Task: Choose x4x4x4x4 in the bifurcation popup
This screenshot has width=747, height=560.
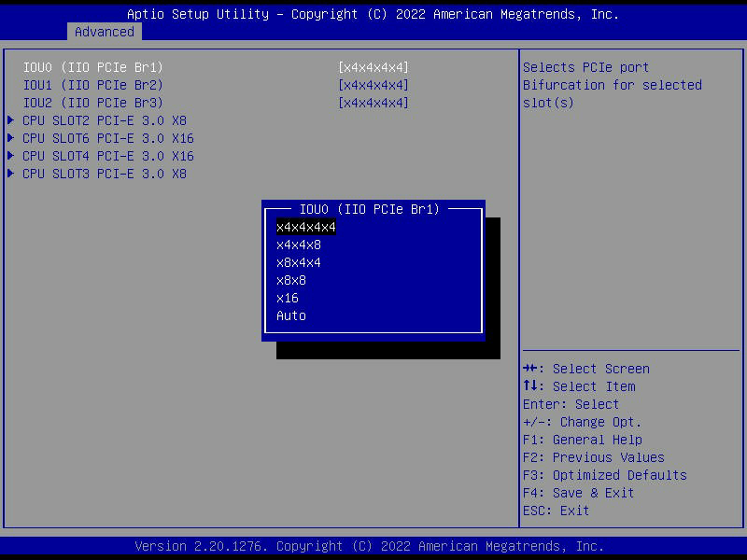Action: click(x=305, y=227)
